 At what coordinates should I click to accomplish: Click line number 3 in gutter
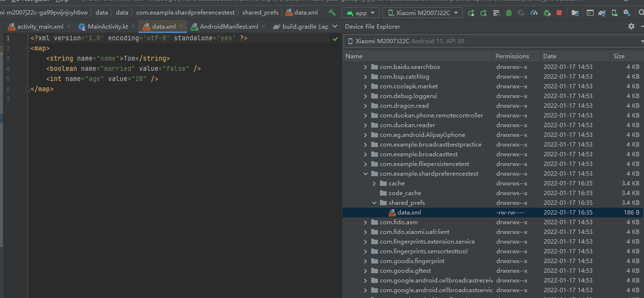pyautogui.click(x=8, y=59)
